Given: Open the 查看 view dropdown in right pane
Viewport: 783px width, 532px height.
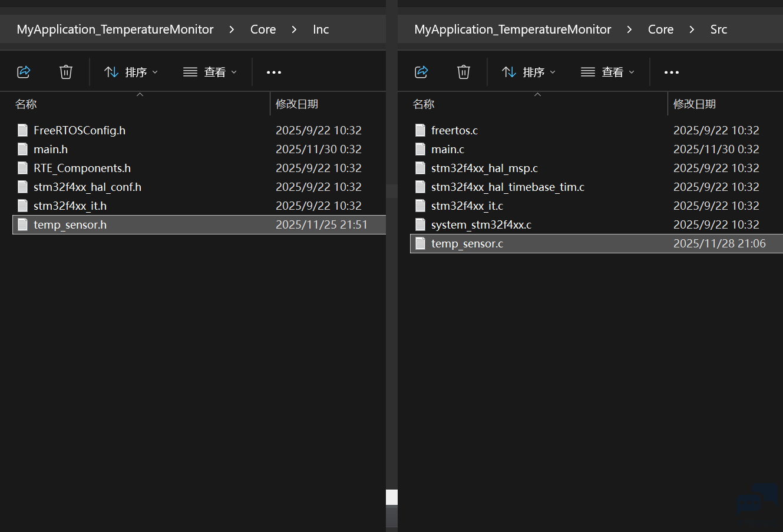Looking at the screenshot, I should tap(607, 72).
